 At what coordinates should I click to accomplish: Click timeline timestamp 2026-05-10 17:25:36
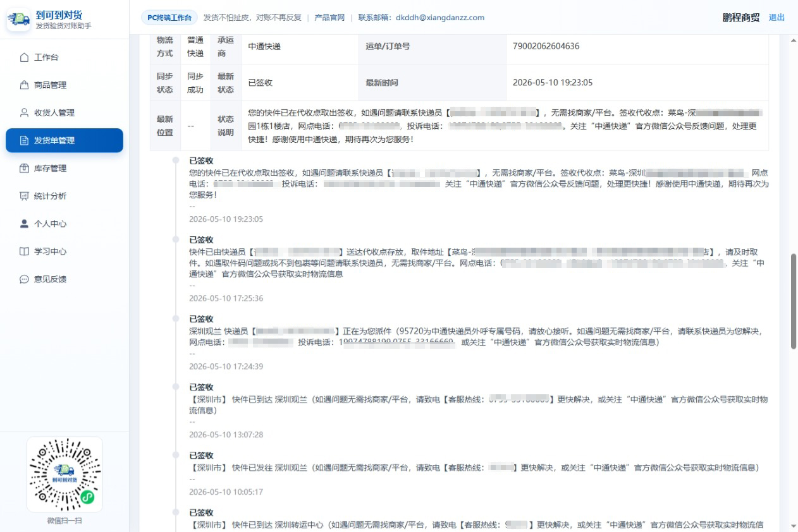click(226, 298)
